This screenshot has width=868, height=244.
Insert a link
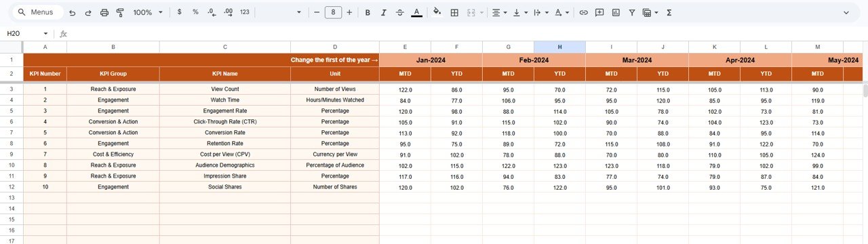click(583, 12)
